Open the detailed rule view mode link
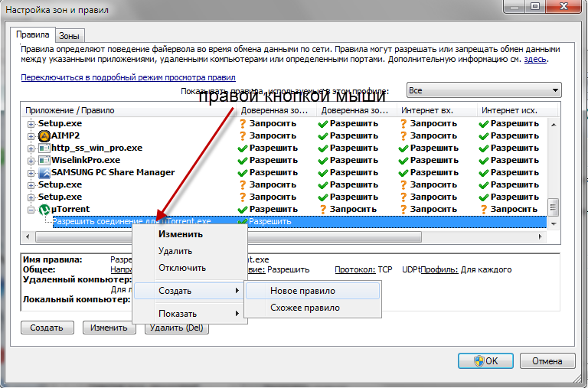Viewport: 588px width, 388px height. point(128,77)
